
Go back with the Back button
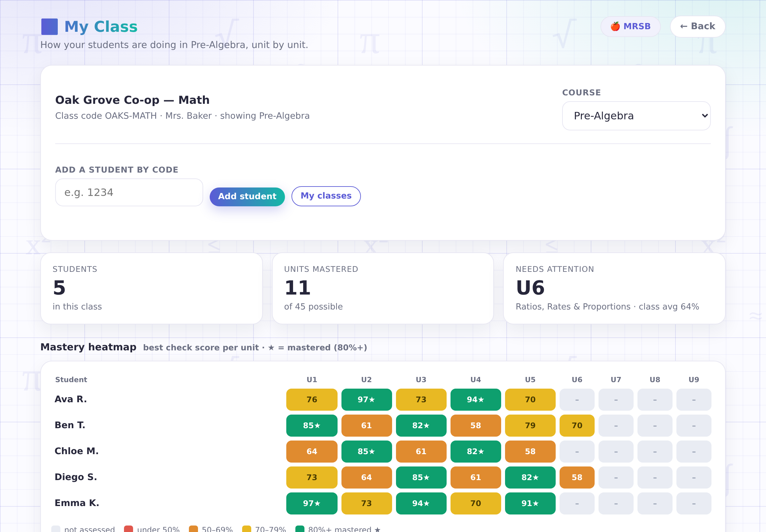tap(698, 26)
